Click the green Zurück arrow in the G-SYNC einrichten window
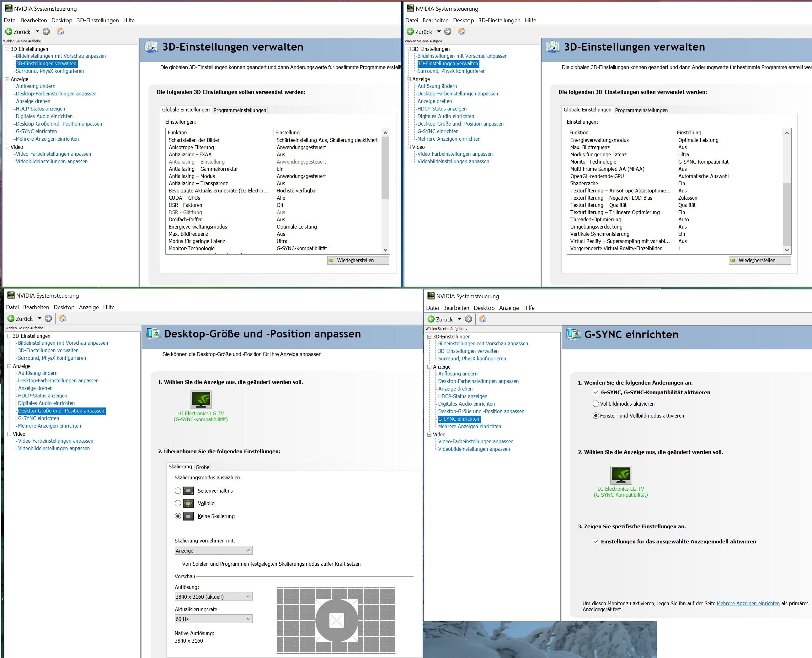The image size is (812, 658). point(431,319)
